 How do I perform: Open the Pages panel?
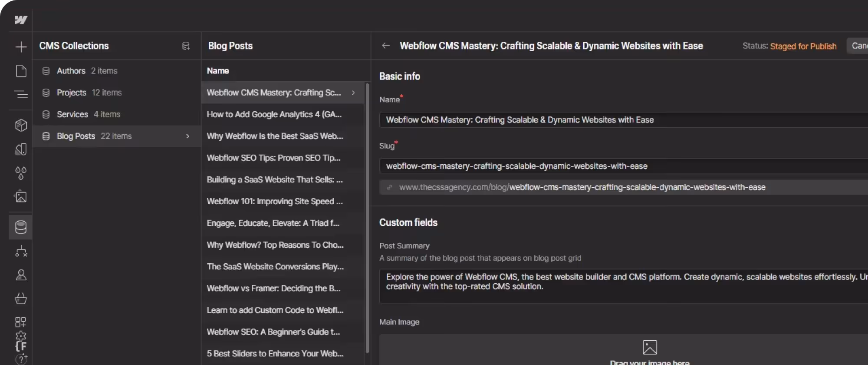pyautogui.click(x=21, y=71)
